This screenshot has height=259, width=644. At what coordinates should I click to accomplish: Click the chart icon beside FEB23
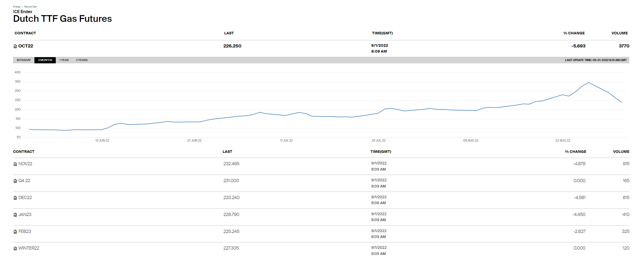tap(15, 232)
